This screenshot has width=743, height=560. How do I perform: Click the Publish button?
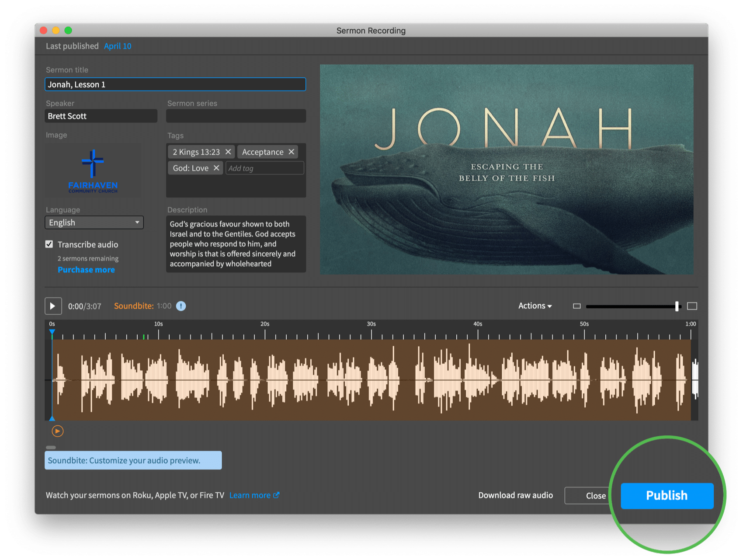coord(667,496)
